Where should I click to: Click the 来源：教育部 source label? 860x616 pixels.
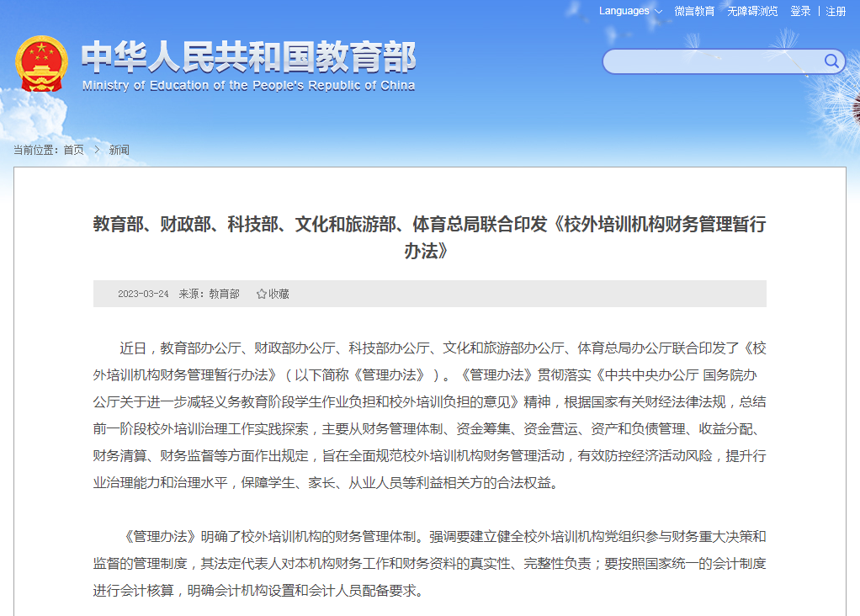point(209,294)
